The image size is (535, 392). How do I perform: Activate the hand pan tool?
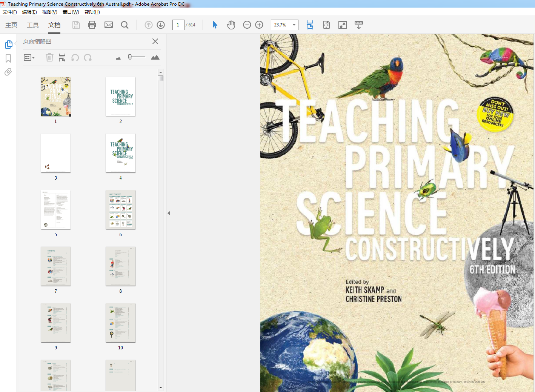point(231,25)
